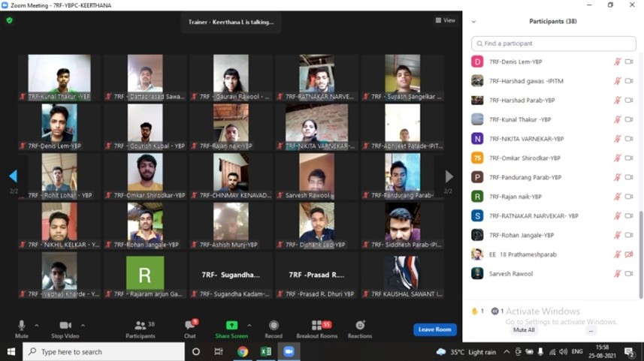Viewport: 644px width, 361px height.
Task: Open Google Chrome from the taskbar
Action: point(243,351)
